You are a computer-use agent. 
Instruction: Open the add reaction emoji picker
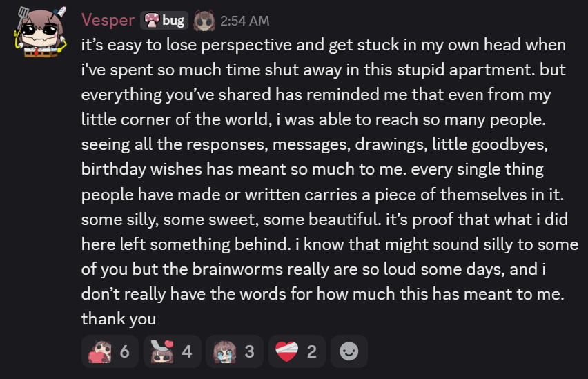[349, 352]
